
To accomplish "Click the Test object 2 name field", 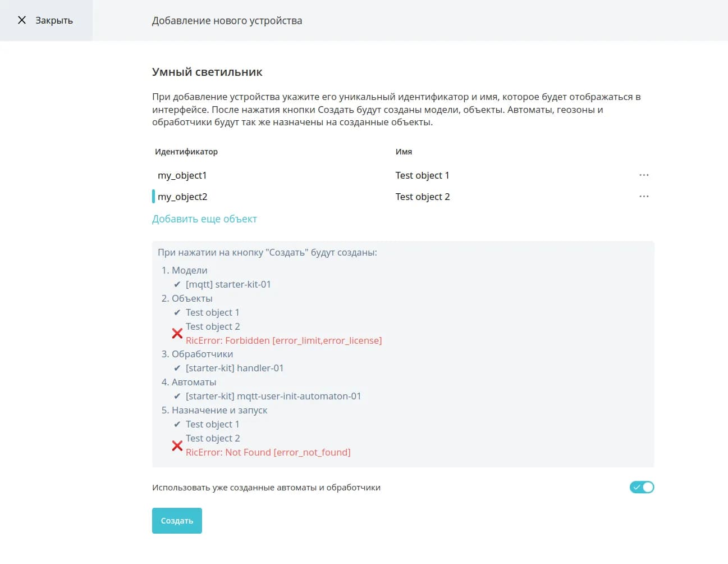I will click(422, 197).
